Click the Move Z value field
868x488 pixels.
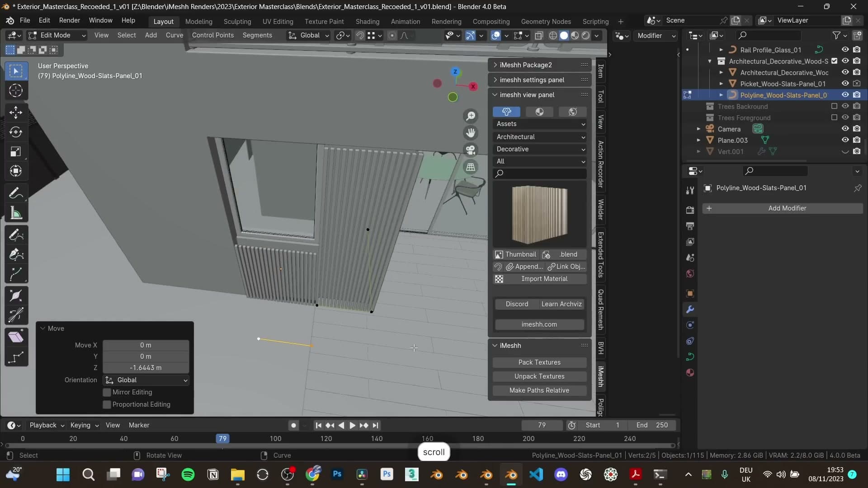[x=146, y=368]
